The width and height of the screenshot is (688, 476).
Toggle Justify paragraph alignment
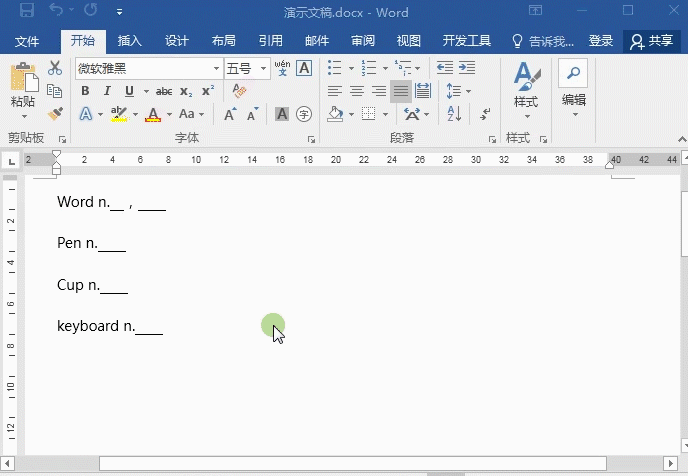(x=401, y=91)
